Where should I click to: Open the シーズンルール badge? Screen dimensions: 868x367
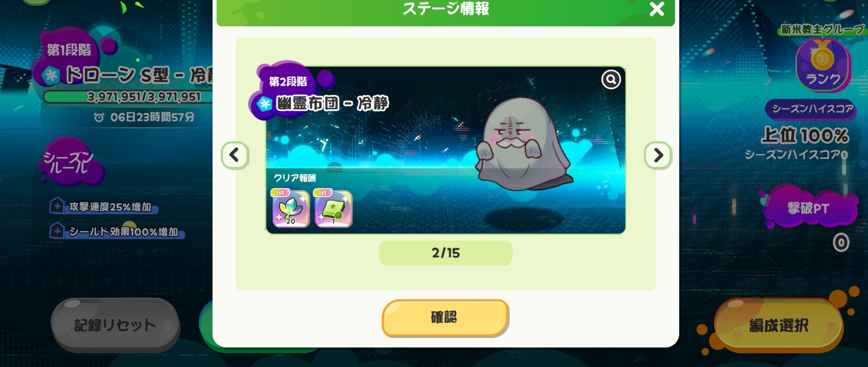(69, 162)
